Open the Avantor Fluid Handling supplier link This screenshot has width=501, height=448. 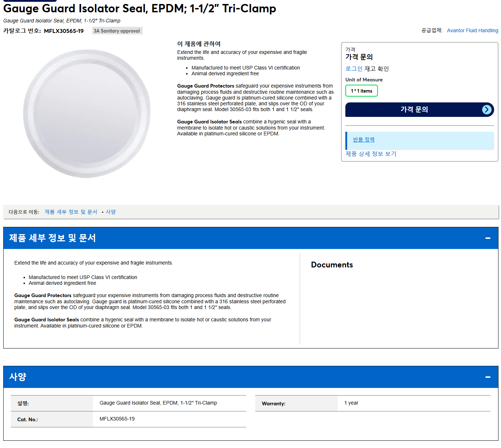point(472,30)
